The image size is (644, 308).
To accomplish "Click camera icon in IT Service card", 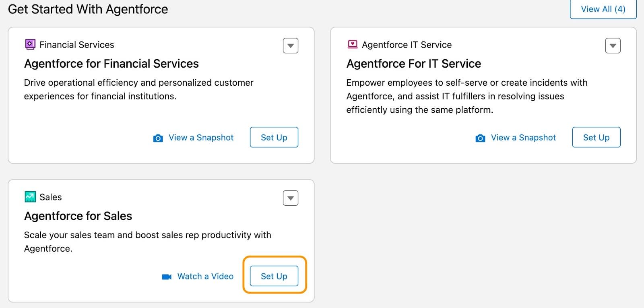I will [480, 138].
